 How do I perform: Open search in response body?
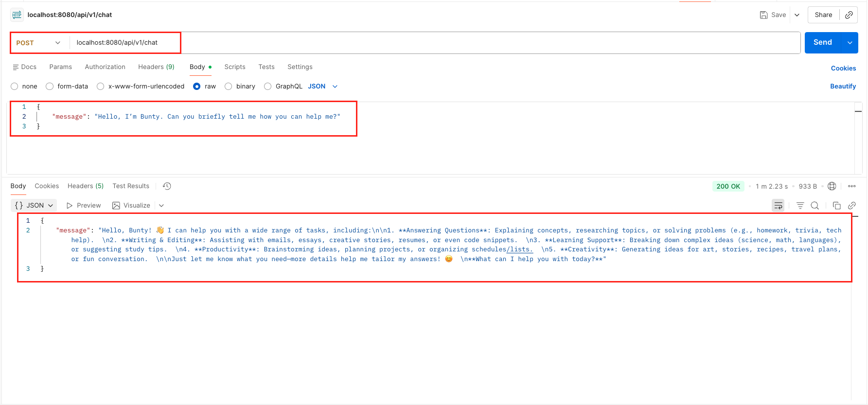[x=815, y=206]
